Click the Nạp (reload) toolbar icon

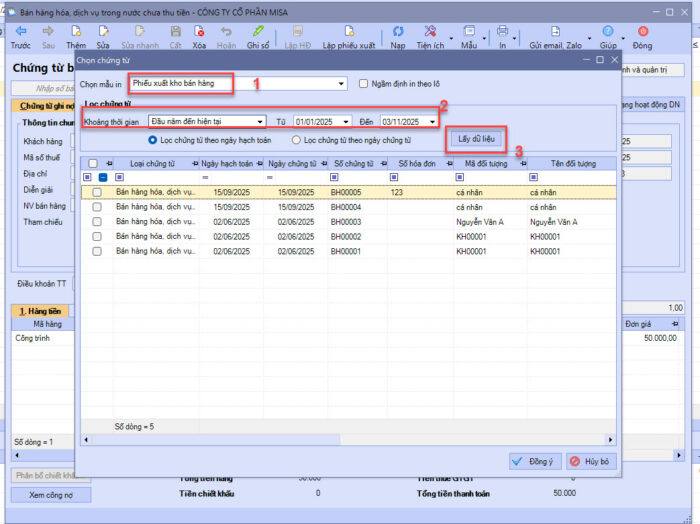click(x=398, y=32)
